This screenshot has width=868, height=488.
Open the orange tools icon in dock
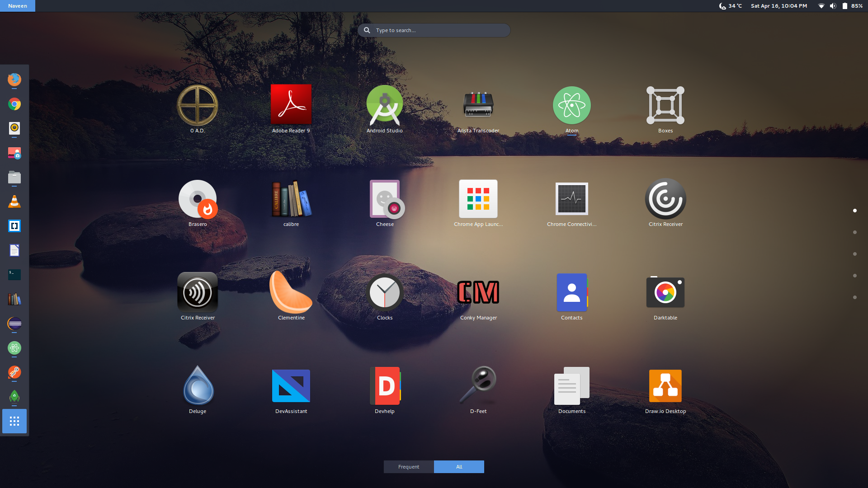tap(14, 372)
